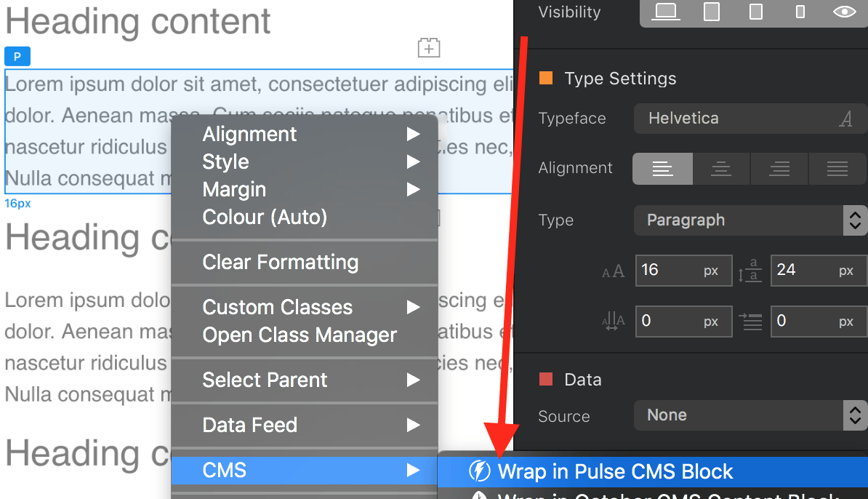Toggle phone visibility icon
868x499 pixels.
click(x=800, y=12)
